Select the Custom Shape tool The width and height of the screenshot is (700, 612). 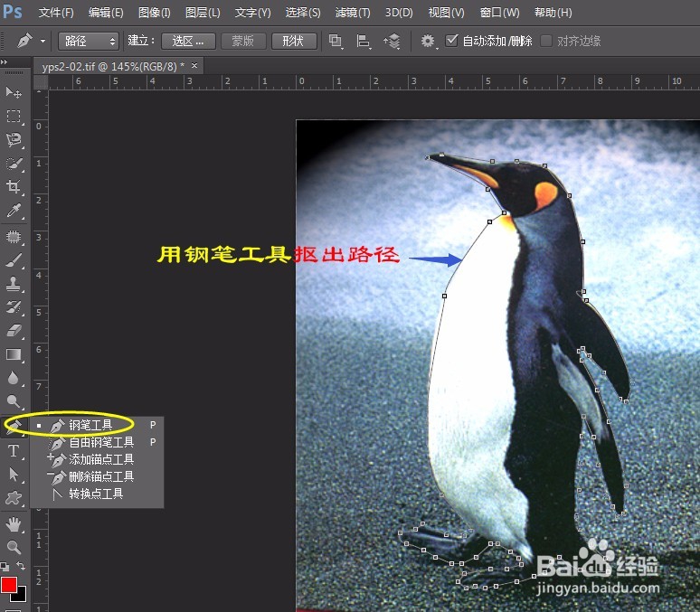coord(14,498)
